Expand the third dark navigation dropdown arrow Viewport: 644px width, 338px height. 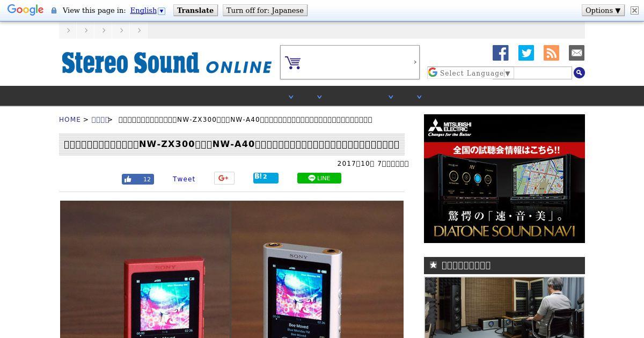tap(391, 97)
